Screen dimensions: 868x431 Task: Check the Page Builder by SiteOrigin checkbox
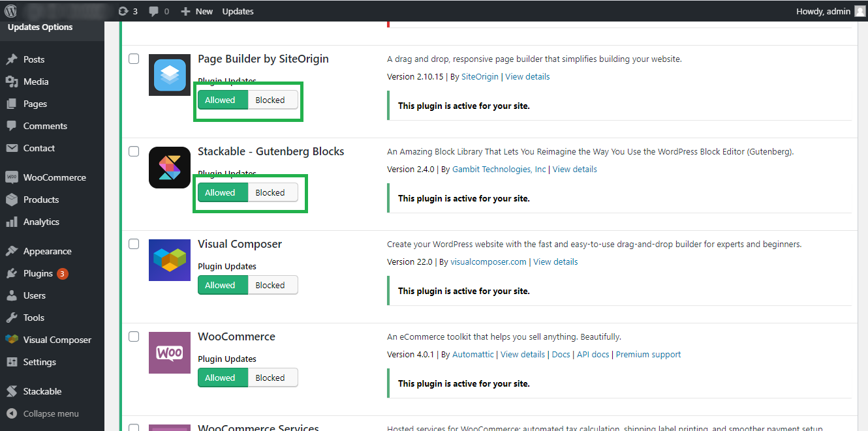coord(134,59)
